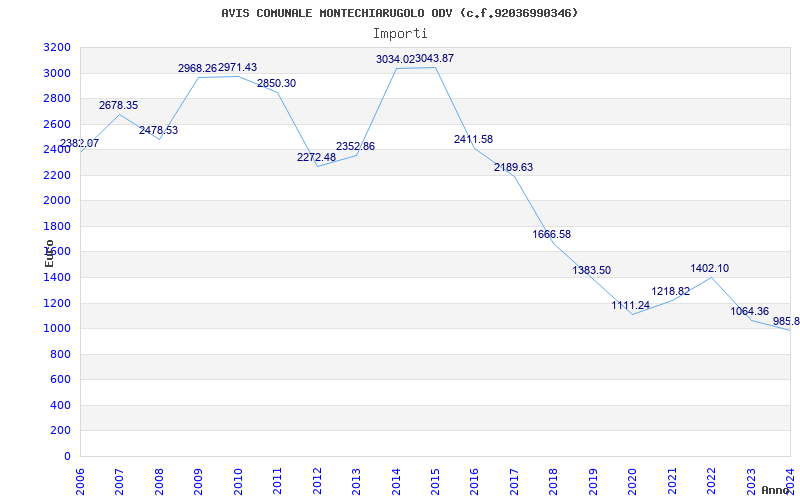Click the 1000 value on Euro axis

[57, 329]
